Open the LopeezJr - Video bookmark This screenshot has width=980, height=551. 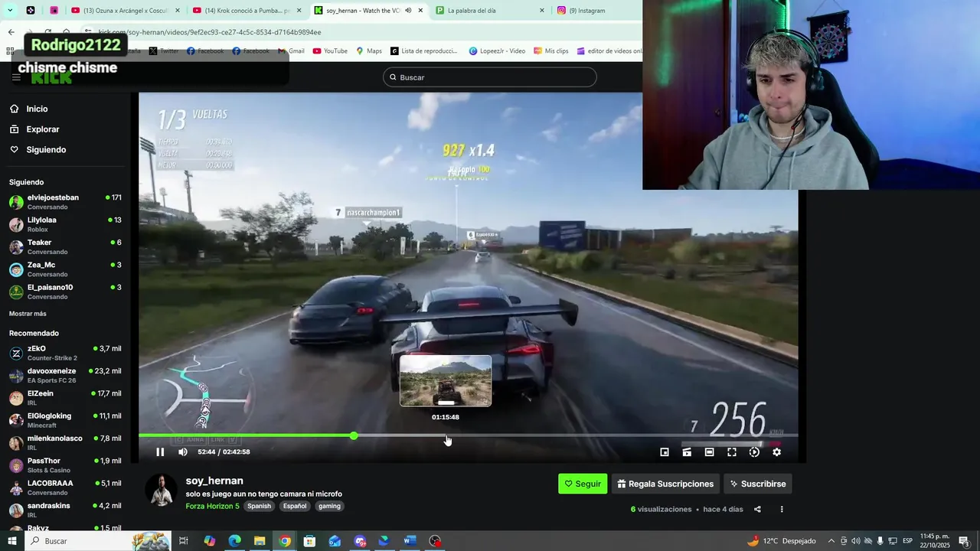tap(497, 51)
